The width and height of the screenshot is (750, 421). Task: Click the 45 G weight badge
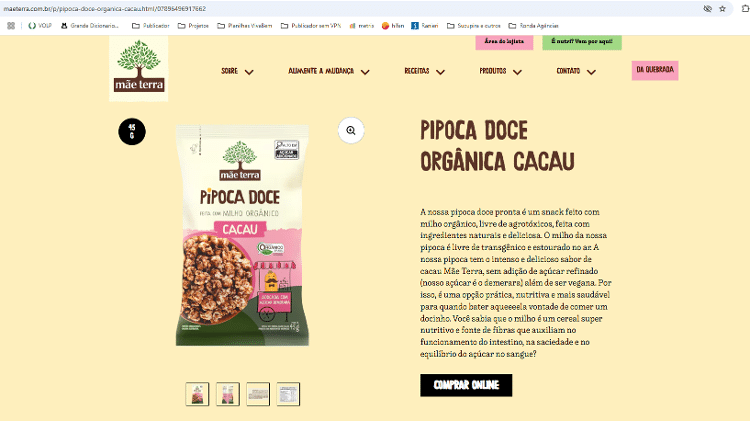pos(132,132)
